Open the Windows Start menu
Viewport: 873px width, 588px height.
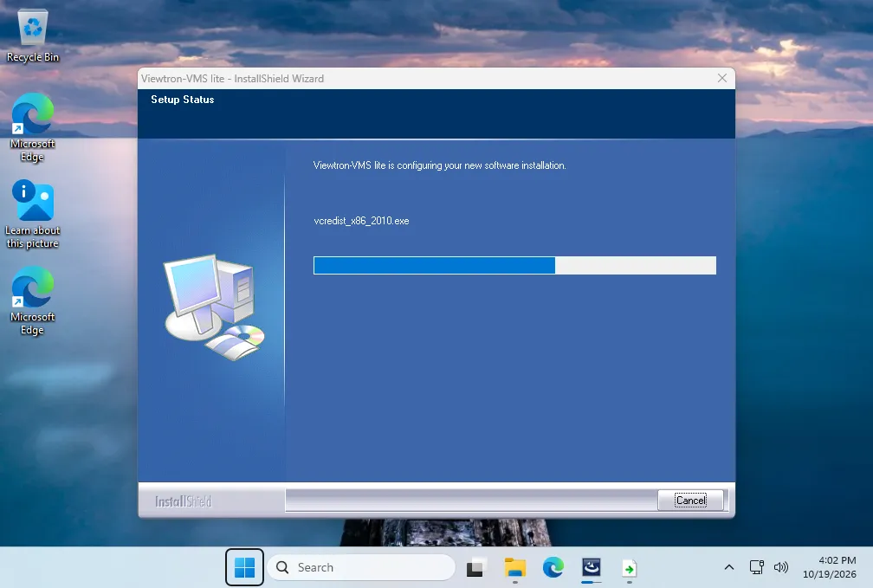244,567
